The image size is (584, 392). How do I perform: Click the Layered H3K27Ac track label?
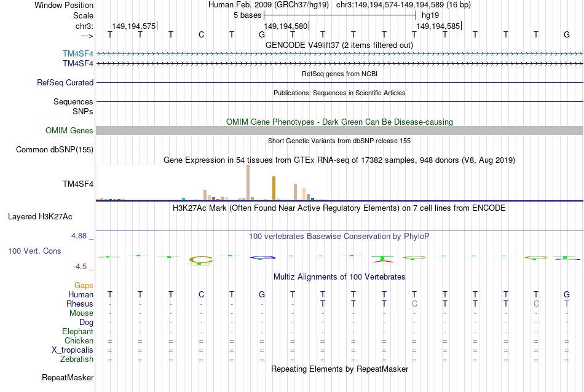point(40,217)
